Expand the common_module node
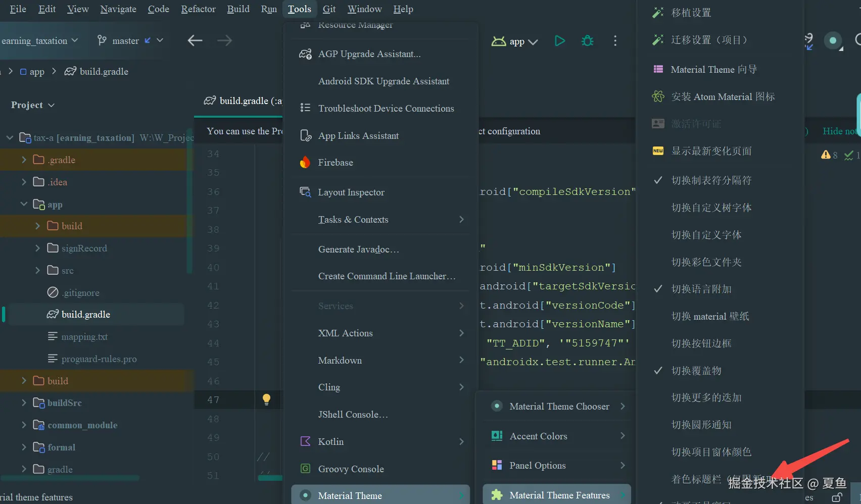This screenshot has width=861, height=504. pos(24,425)
